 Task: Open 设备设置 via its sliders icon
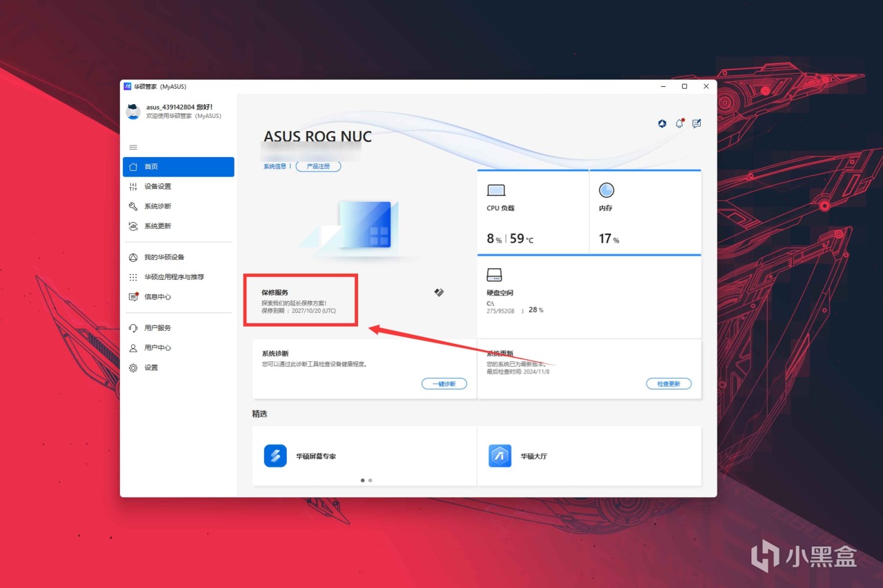click(x=133, y=187)
